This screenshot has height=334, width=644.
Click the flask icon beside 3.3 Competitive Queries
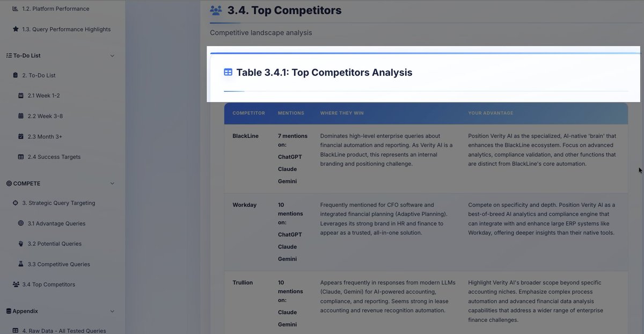tap(21, 264)
